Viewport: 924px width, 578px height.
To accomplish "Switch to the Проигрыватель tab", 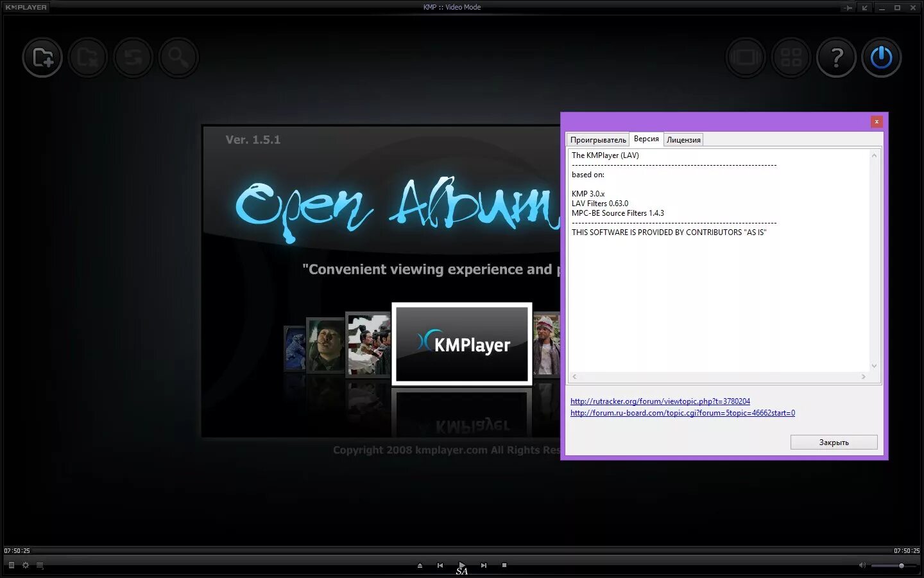I will click(598, 140).
